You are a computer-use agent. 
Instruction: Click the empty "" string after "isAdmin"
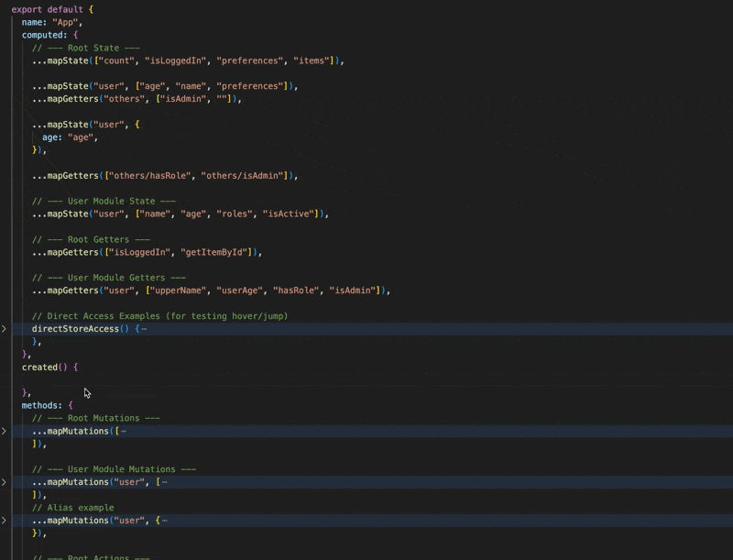tap(222, 99)
